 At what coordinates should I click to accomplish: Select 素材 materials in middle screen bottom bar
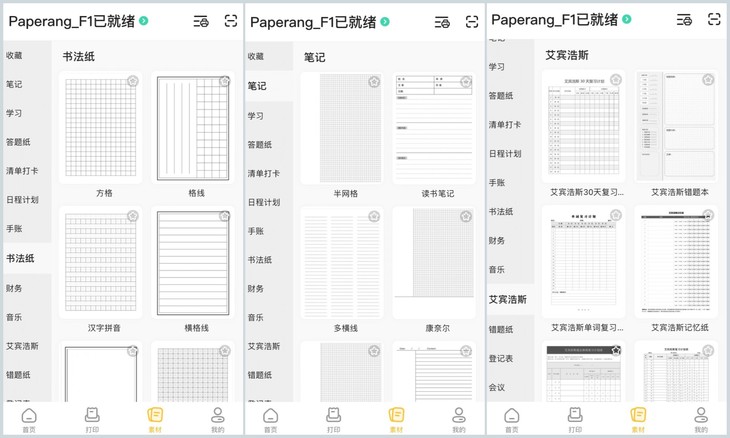396,420
